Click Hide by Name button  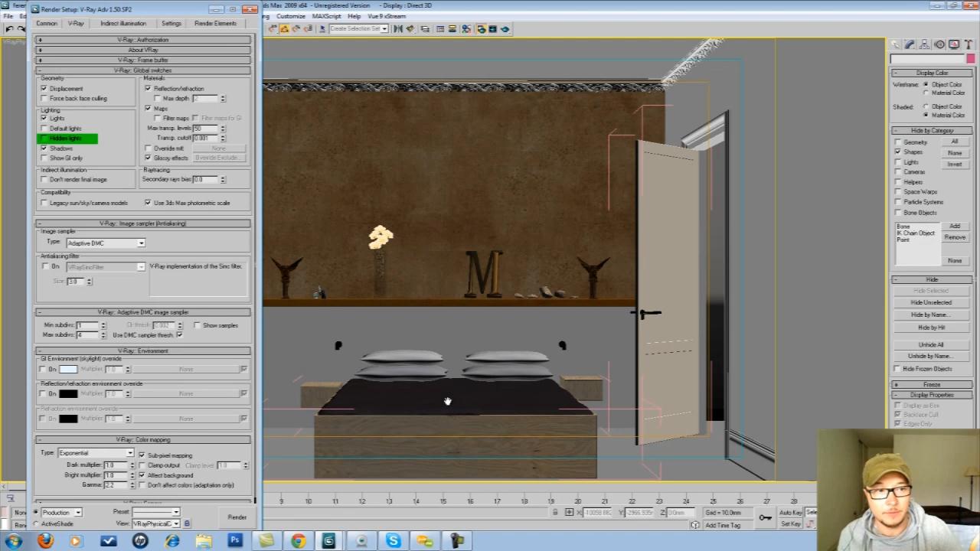[932, 315]
